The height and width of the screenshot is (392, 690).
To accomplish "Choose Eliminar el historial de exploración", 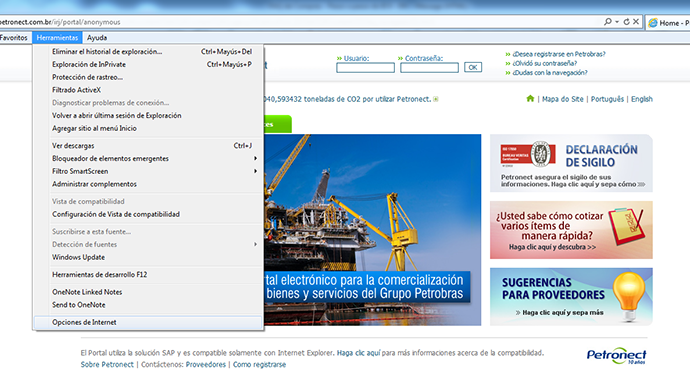I will 148,51.
